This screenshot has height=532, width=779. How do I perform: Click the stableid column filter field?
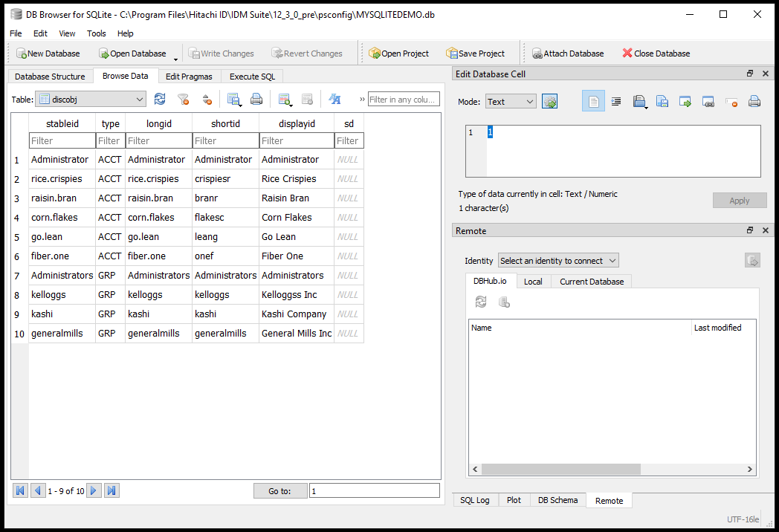pyautogui.click(x=62, y=140)
